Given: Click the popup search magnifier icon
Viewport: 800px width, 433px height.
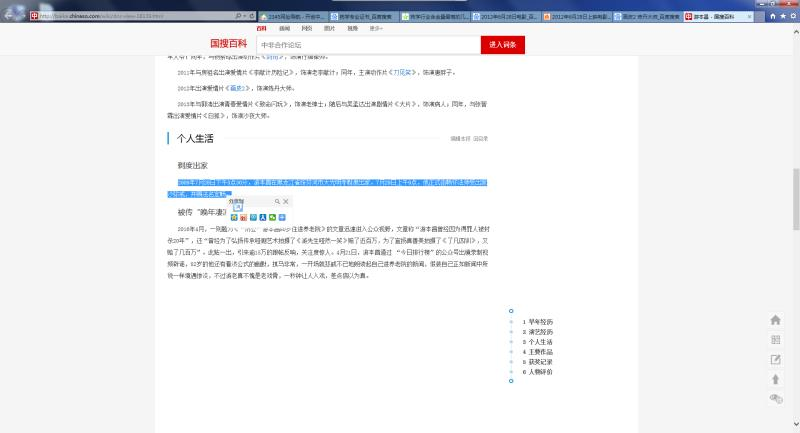Looking at the screenshot, I should tap(277, 202).
